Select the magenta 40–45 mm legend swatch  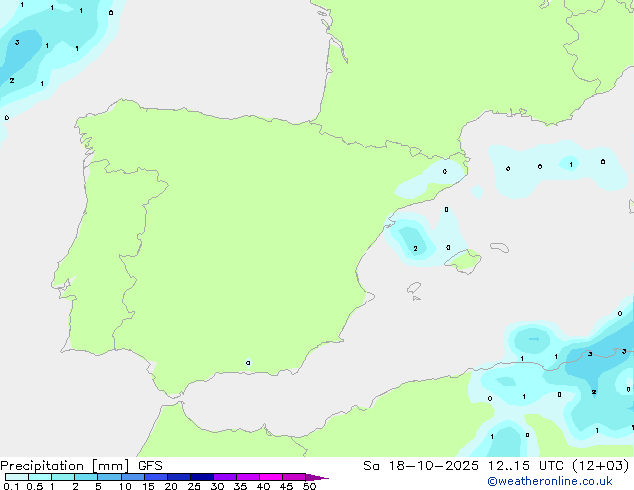tap(271, 477)
